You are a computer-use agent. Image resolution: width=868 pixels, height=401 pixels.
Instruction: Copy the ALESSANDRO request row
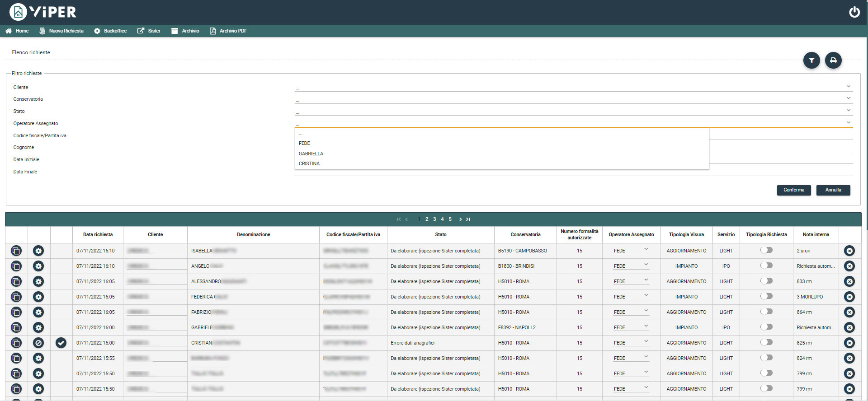[16, 281]
